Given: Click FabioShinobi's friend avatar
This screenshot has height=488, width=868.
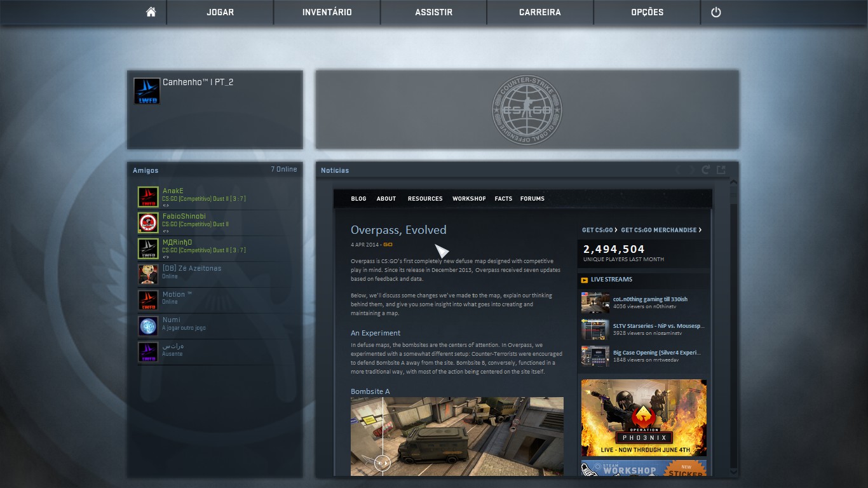Looking at the screenshot, I should 148,222.
